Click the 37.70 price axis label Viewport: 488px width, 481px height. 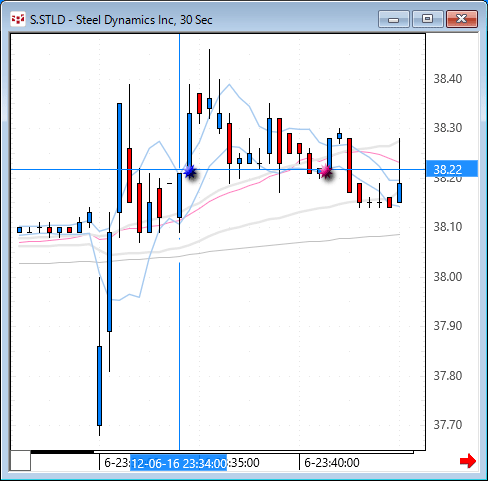pyautogui.click(x=448, y=425)
